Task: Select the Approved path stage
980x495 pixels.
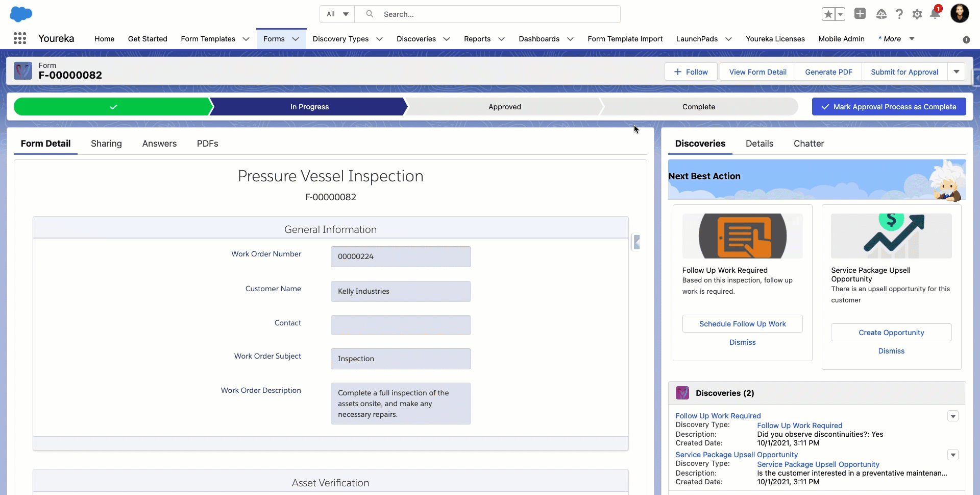Action: tap(504, 107)
